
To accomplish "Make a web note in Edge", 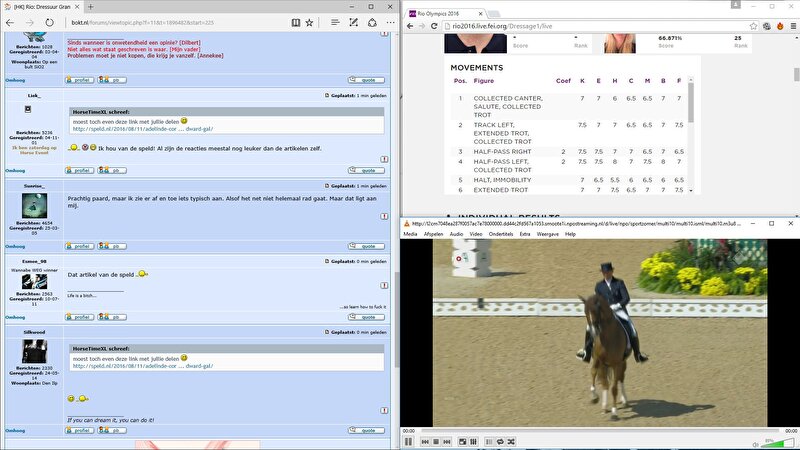I will coord(354,22).
